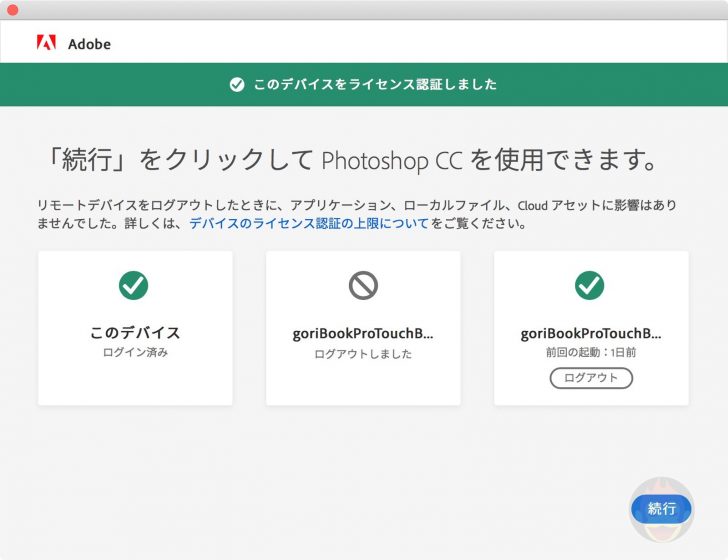This screenshot has width=728, height=560.
Task: Click the green checkmark above the ログアウト button
Action: click(x=590, y=286)
